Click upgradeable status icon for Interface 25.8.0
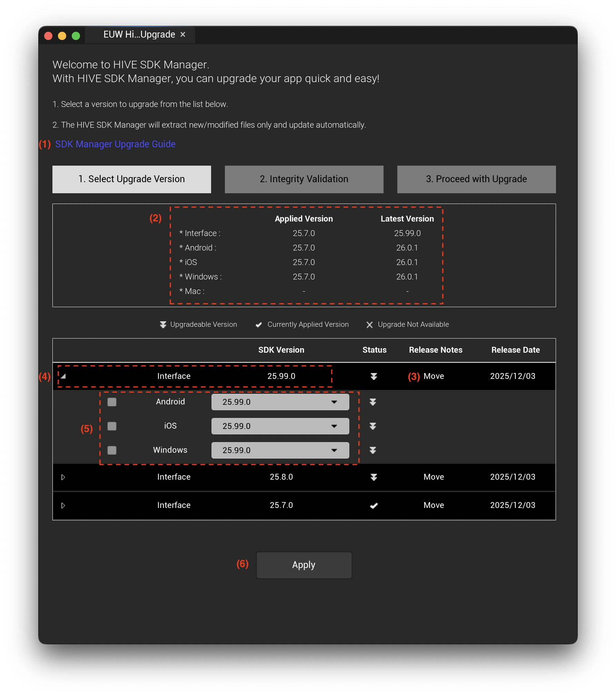 (374, 477)
